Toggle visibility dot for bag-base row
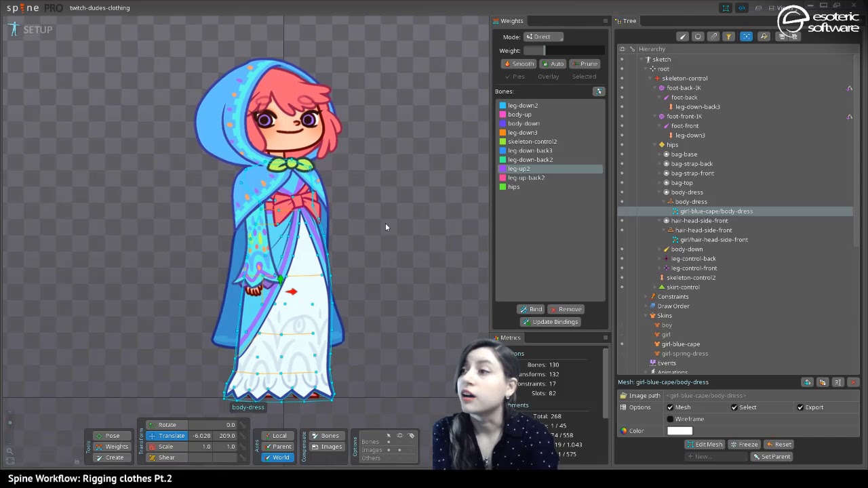 pyautogui.click(x=622, y=155)
